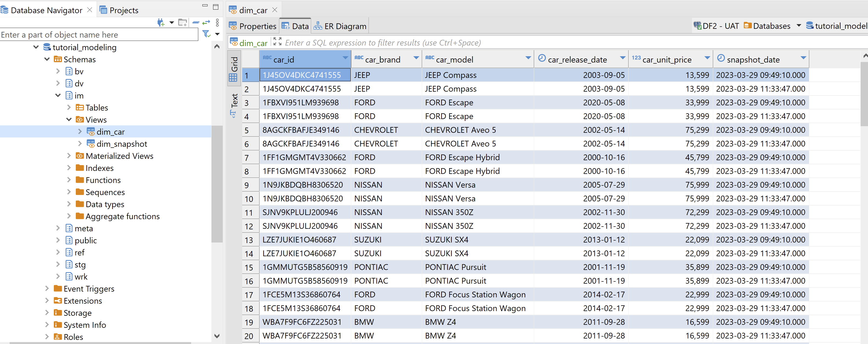Collapse the Views folder in im schema
The image size is (868, 344).
point(69,120)
